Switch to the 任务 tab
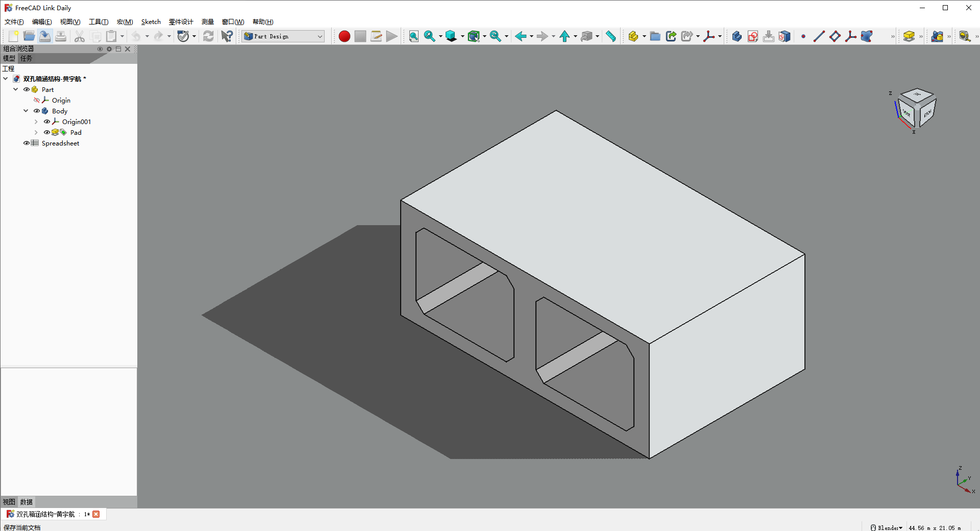Image resolution: width=980 pixels, height=531 pixels. [27, 59]
